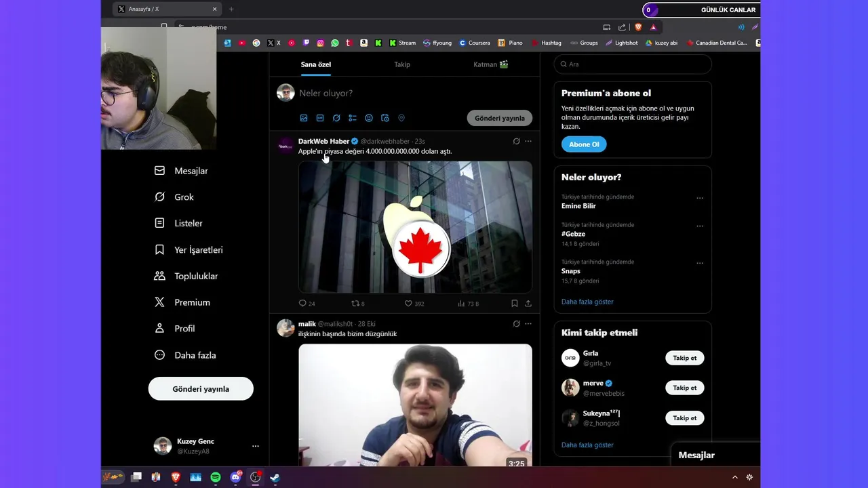This screenshot has width=868, height=488.
Task: Open OBS Studio from taskbar
Action: click(255, 477)
